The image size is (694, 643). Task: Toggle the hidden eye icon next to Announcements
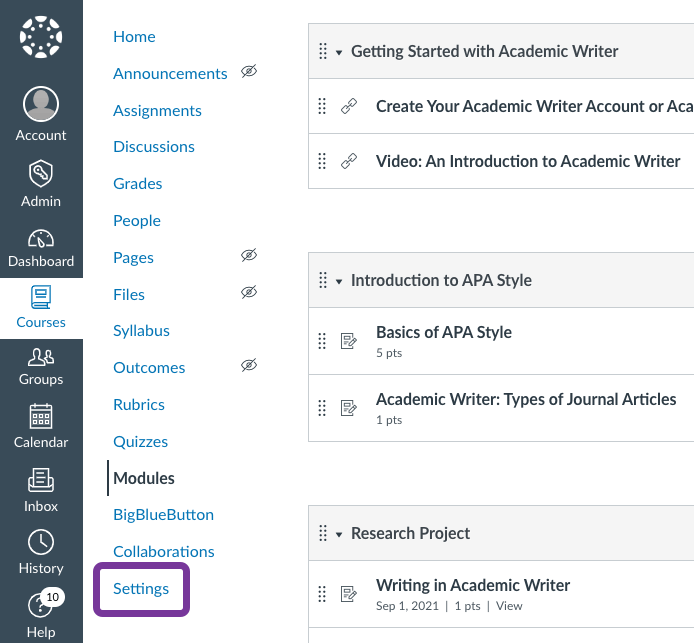[x=249, y=71]
